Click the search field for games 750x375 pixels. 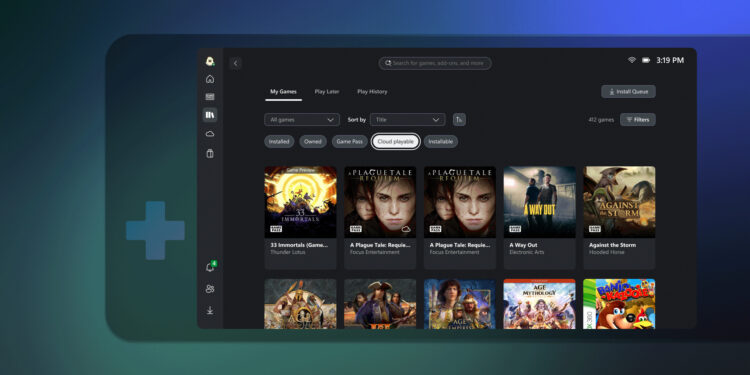435,63
